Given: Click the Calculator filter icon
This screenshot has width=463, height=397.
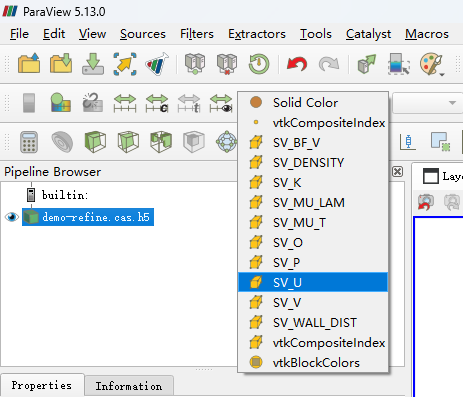Looking at the screenshot, I should 29,142.
